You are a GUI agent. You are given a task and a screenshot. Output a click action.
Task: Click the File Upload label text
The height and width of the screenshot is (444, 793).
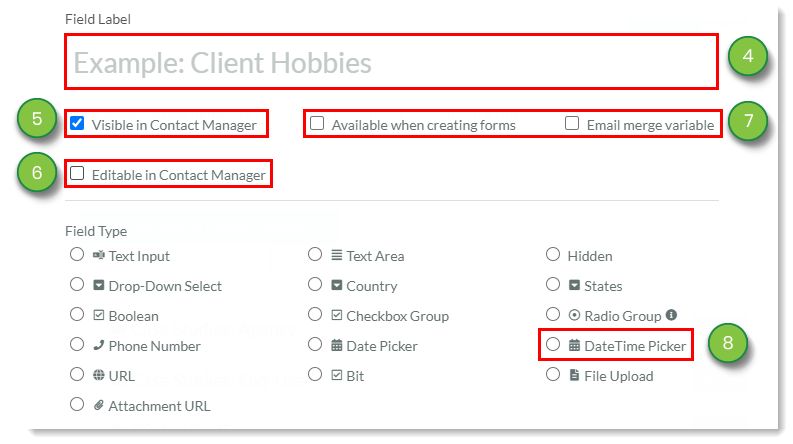tap(619, 376)
